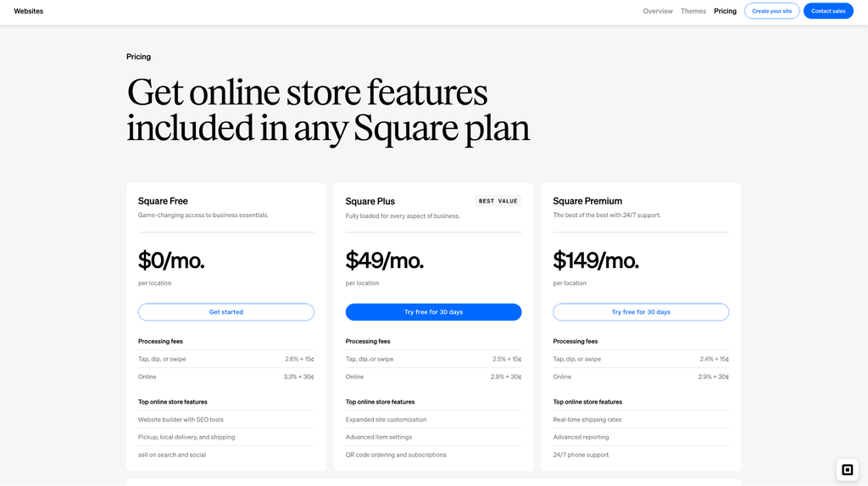Screen dimensions: 868x486
Task: Click the $149/mo. price
Action: click(x=596, y=260)
